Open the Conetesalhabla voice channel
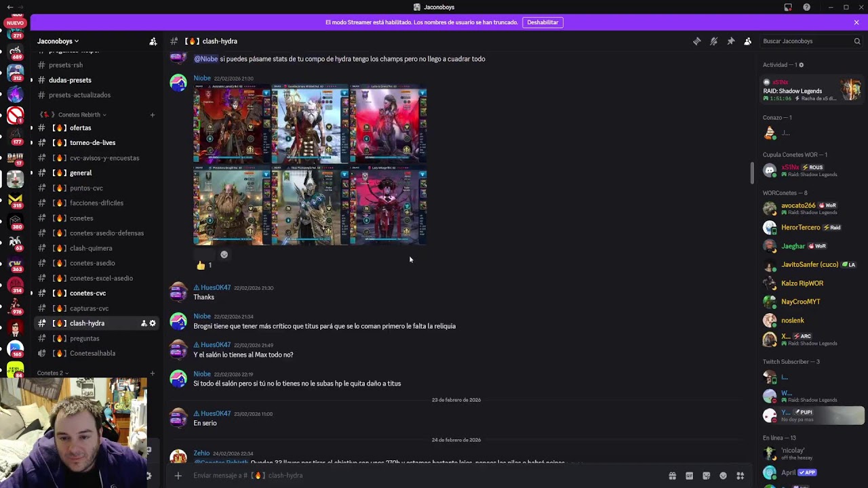868x488 pixels. pyautogui.click(x=95, y=353)
